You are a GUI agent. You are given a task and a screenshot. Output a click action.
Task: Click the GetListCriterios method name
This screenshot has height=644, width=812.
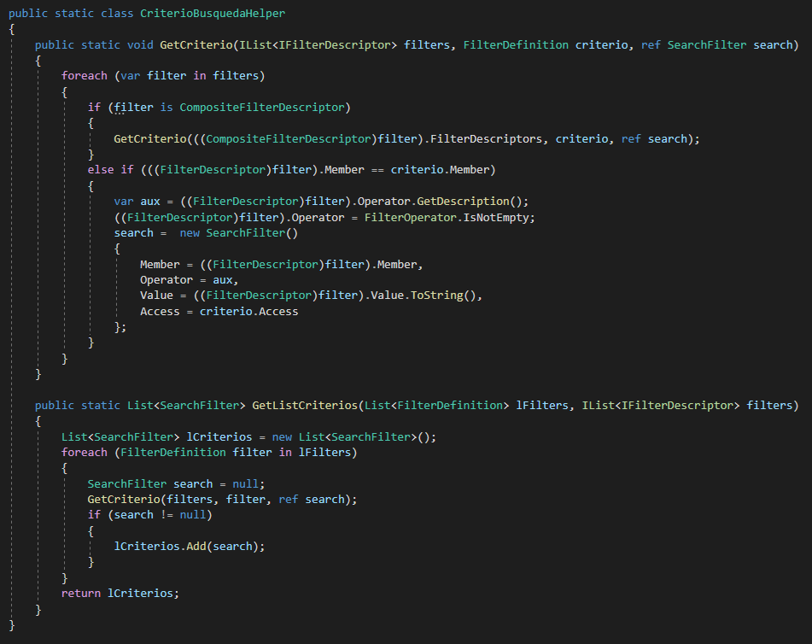[303, 405]
